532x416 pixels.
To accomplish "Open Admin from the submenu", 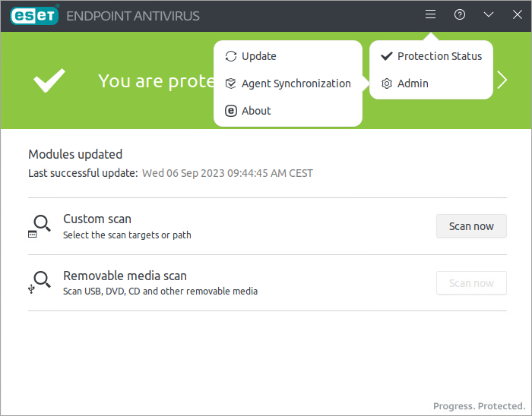I will point(413,84).
